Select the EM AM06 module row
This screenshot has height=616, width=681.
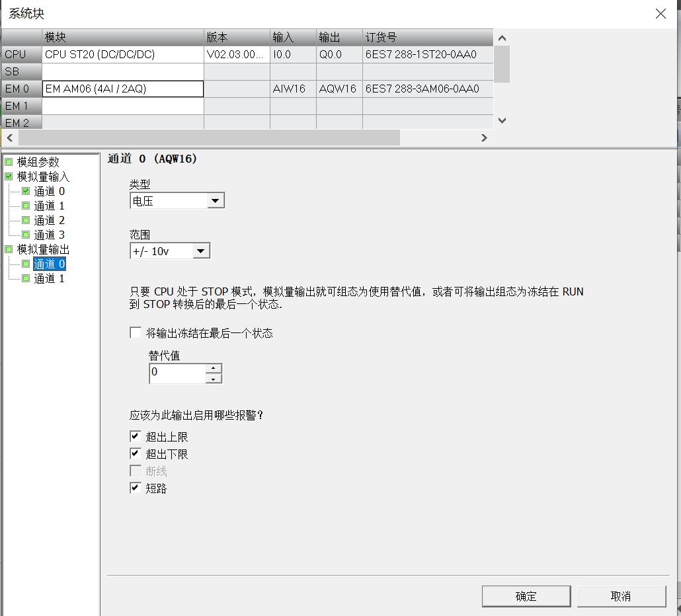tap(122, 88)
